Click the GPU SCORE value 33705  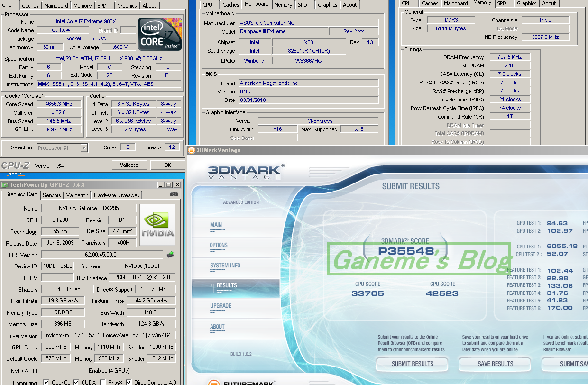[367, 293]
